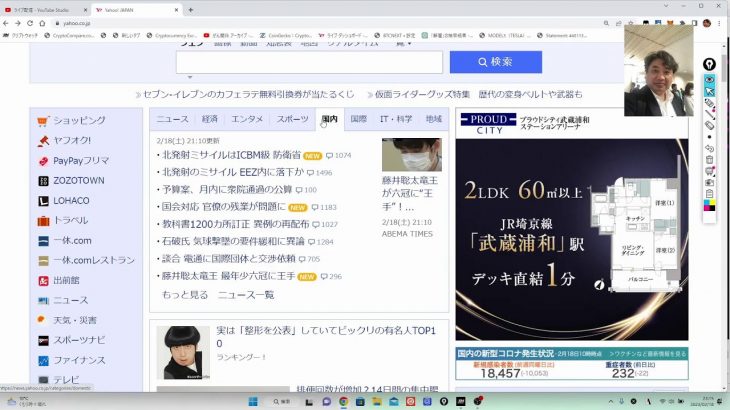
Task: Open 出前館 sidebar icon
Action: [43, 281]
